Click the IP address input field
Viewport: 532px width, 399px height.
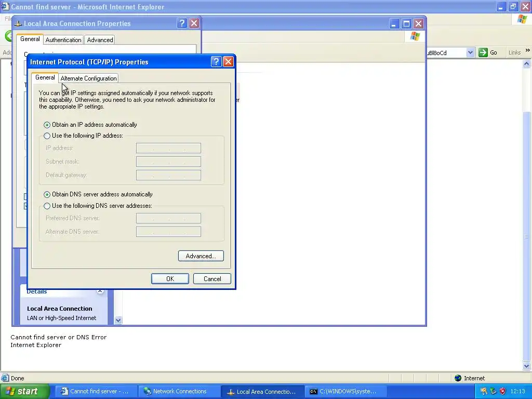168,148
